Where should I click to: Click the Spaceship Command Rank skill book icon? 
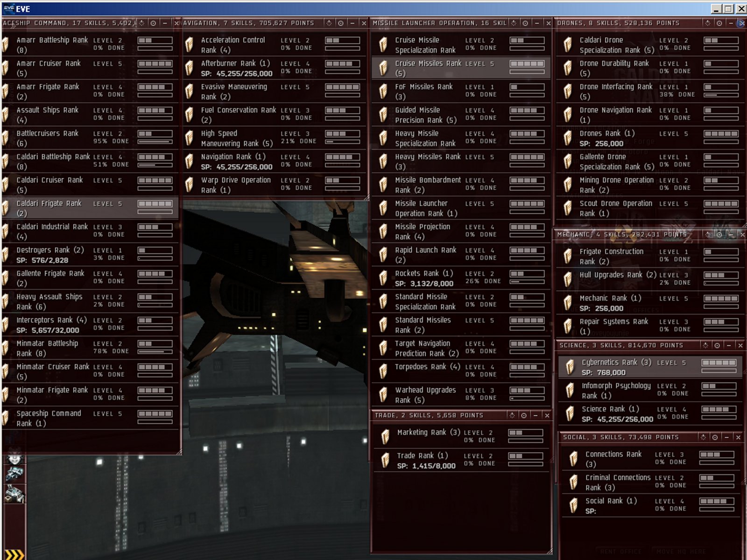click(6, 418)
